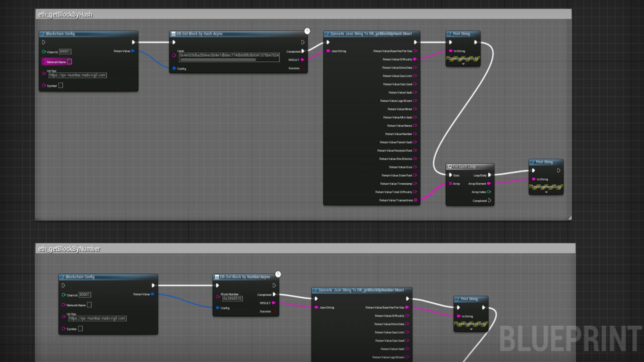Click the Return Value Transactions array pin

pos(415,200)
